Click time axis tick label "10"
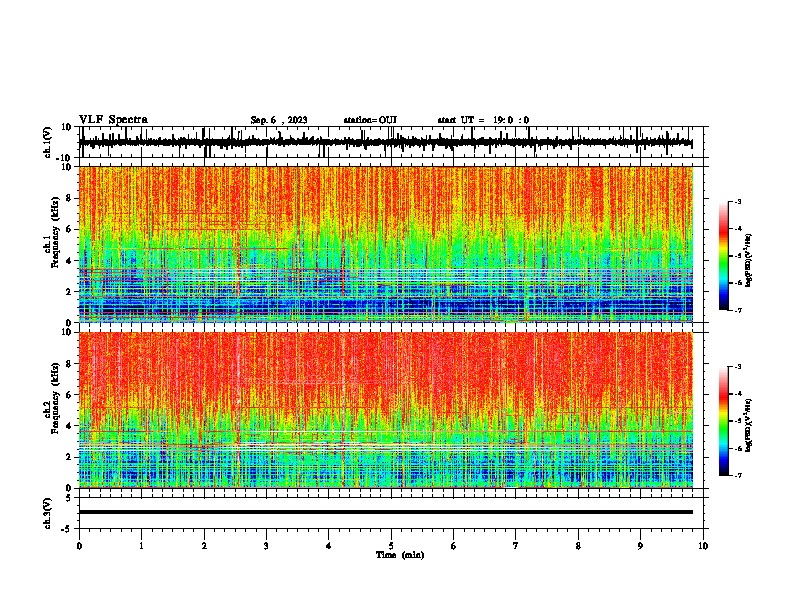The height and width of the screenshot is (612, 792). [703, 546]
